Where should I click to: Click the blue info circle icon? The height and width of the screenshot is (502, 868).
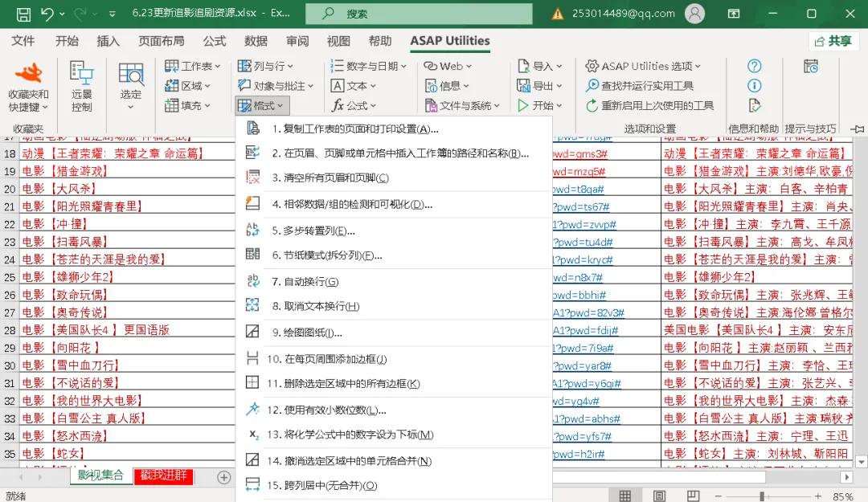[x=754, y=86]
